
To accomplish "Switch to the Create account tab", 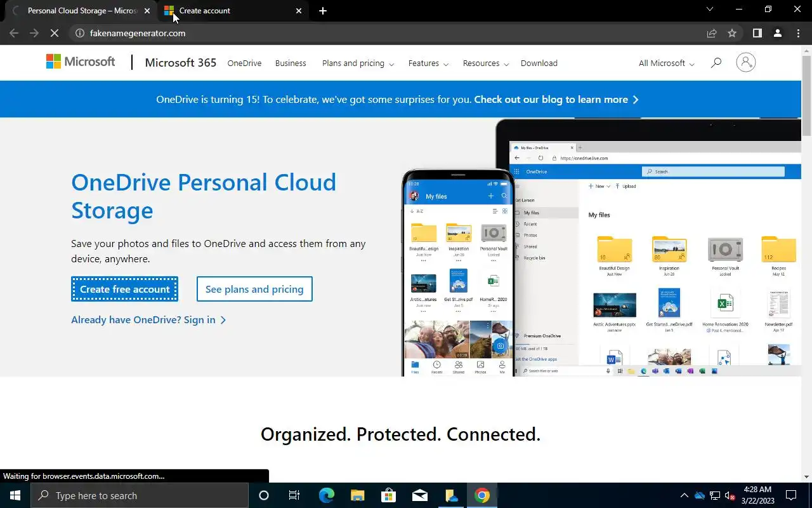I will pos(233,11).
